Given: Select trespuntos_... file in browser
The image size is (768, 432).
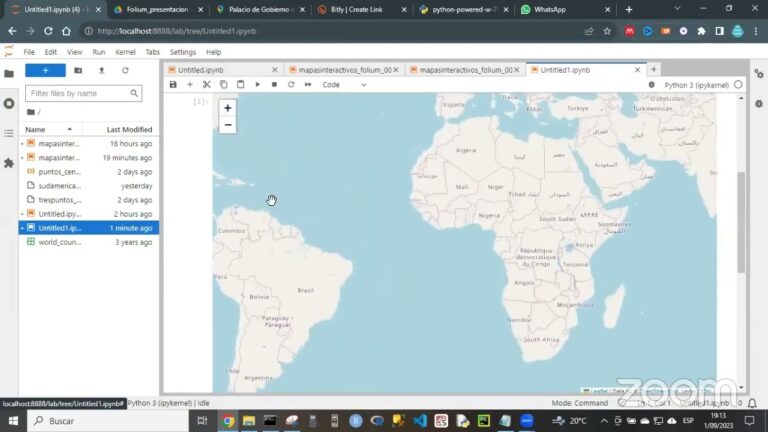Looking at the screenshot, I should pos(89,200).
